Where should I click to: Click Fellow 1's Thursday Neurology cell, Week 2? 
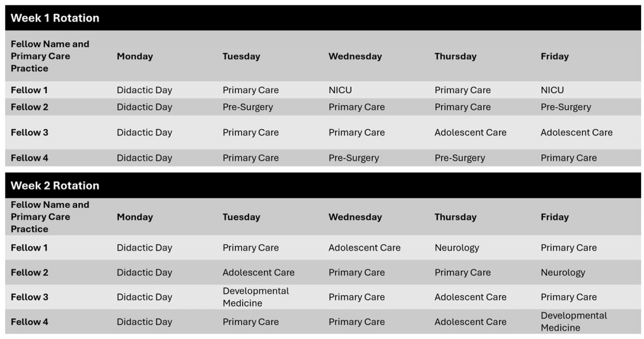pyautogui.click(x=456, y=248)
